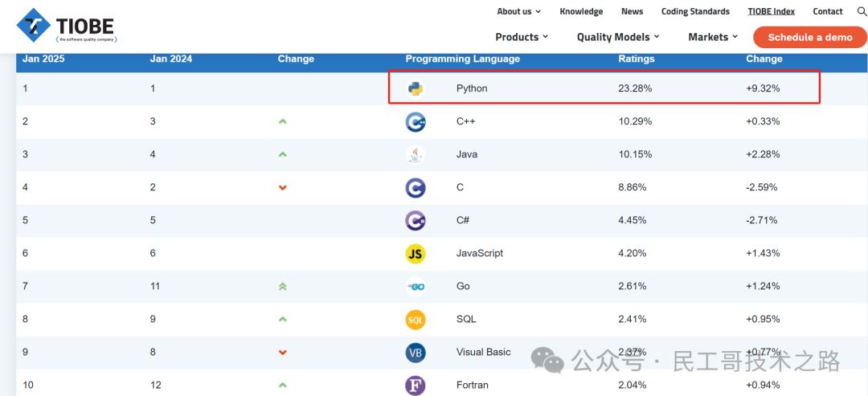The width and height of the screenshot is (868, 396).
Task: Click the +0.95% change value
Action: [763, 319]
